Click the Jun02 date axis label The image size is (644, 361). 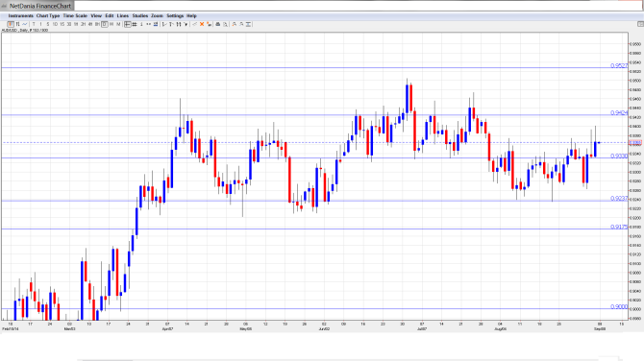(x=324, y=329)
